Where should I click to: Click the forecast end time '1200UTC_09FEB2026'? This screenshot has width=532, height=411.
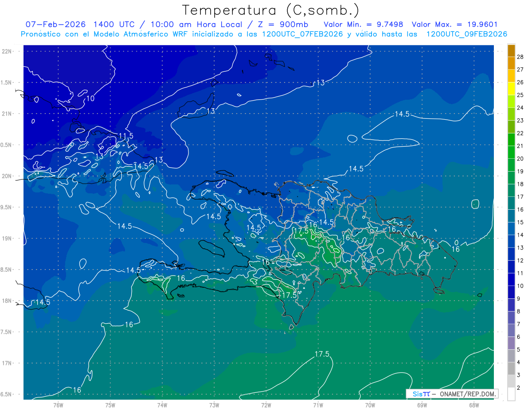point(466,34)
